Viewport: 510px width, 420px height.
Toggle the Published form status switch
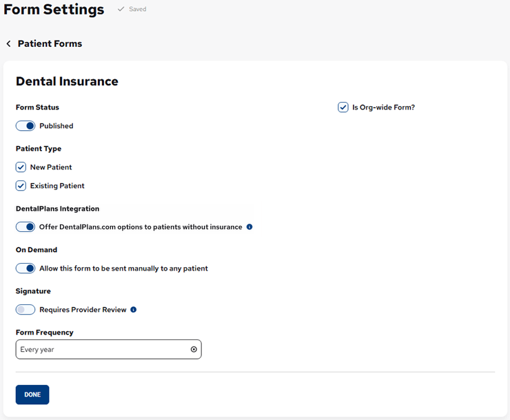pyautogui.click(x=25, y=126)
